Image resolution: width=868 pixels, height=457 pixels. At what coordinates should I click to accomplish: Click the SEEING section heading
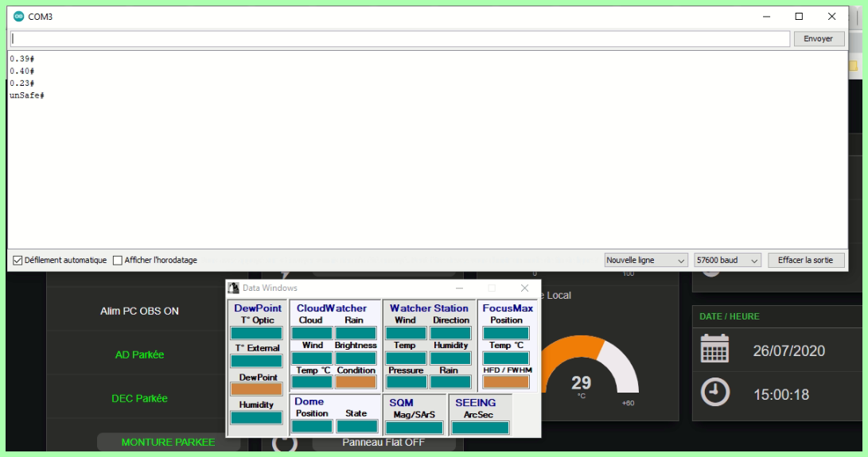point(476,403)
